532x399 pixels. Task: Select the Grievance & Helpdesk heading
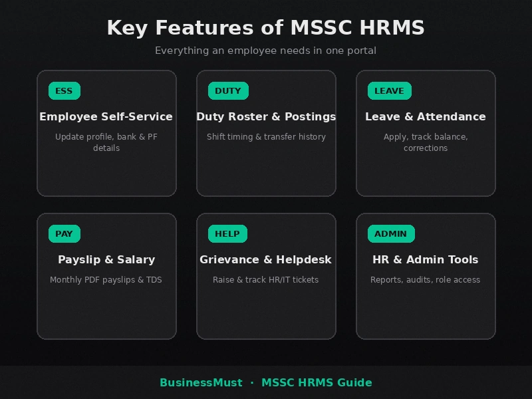tap(265, 259)
